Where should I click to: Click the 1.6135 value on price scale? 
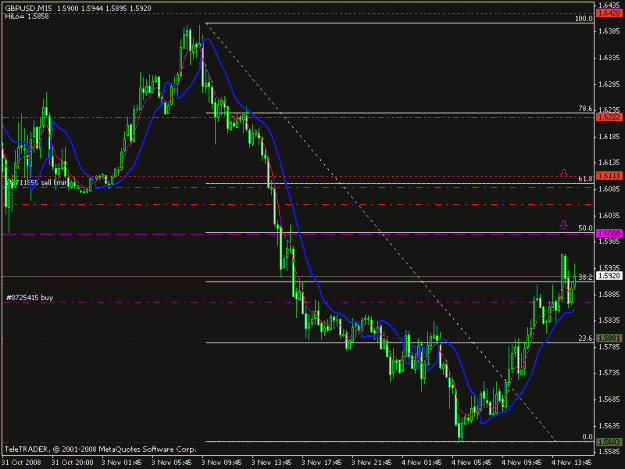(609, 163)
